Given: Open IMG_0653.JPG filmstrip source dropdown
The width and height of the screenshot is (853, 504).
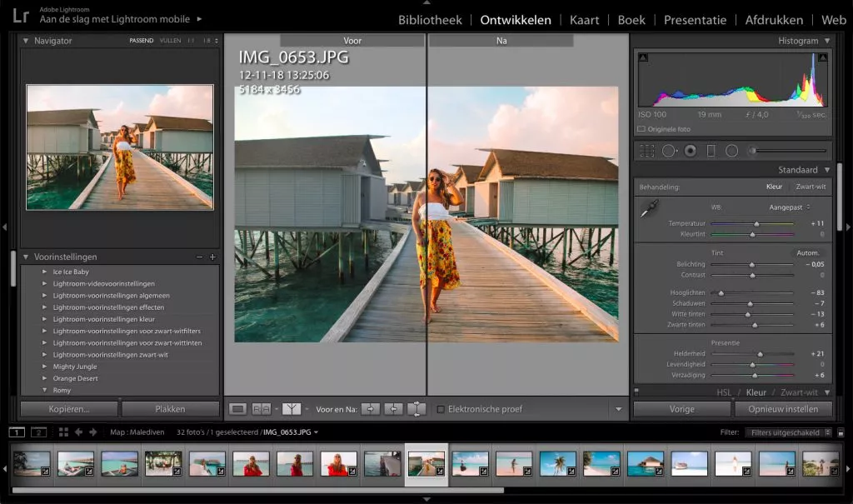Looking at the screenshot, I should (x=316, y=432).
